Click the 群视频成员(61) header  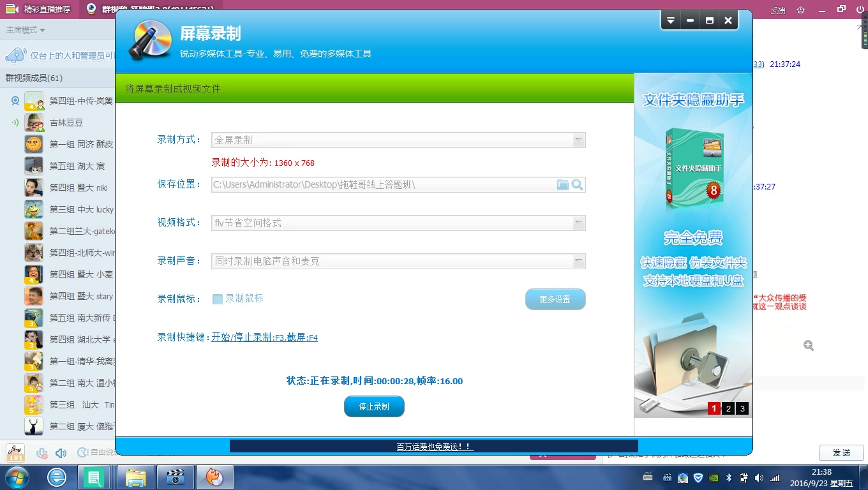[x=34, y=78]
